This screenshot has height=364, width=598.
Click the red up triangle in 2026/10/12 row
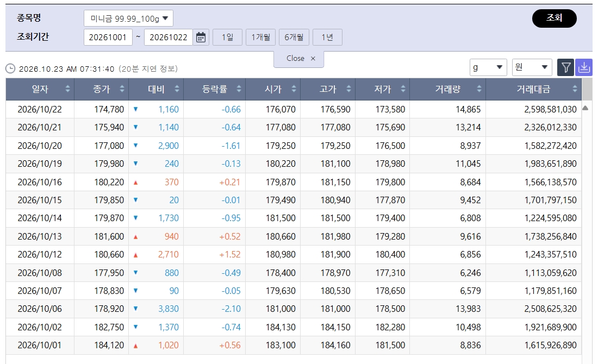point(135,255)
